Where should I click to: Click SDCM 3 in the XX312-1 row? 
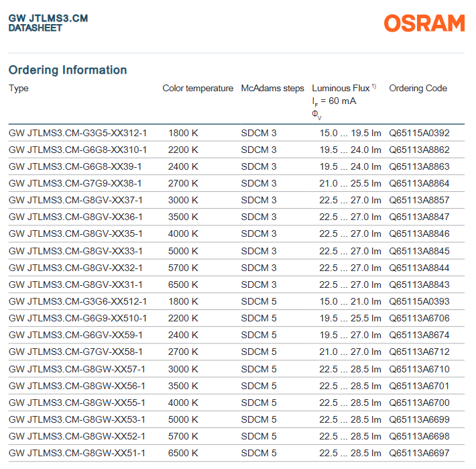tap(259, 133)
